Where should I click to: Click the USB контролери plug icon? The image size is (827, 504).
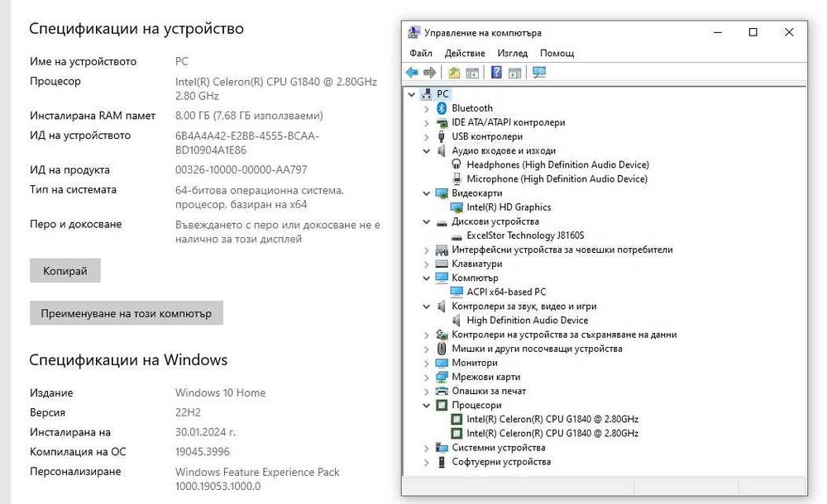(x=442, y=136)
